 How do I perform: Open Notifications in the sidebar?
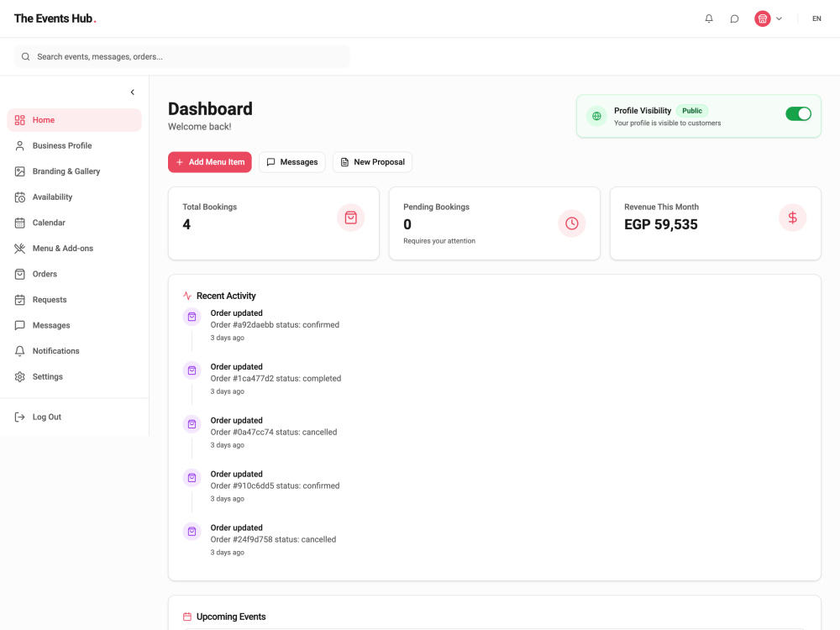click(x=75, y=351)
